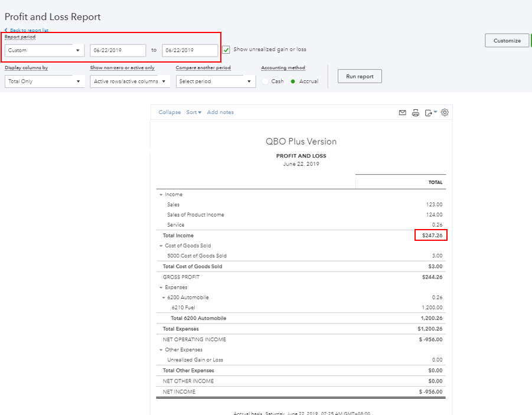Open 5000 Cost of Goods Sold amount 3.00

click(437, 256)
